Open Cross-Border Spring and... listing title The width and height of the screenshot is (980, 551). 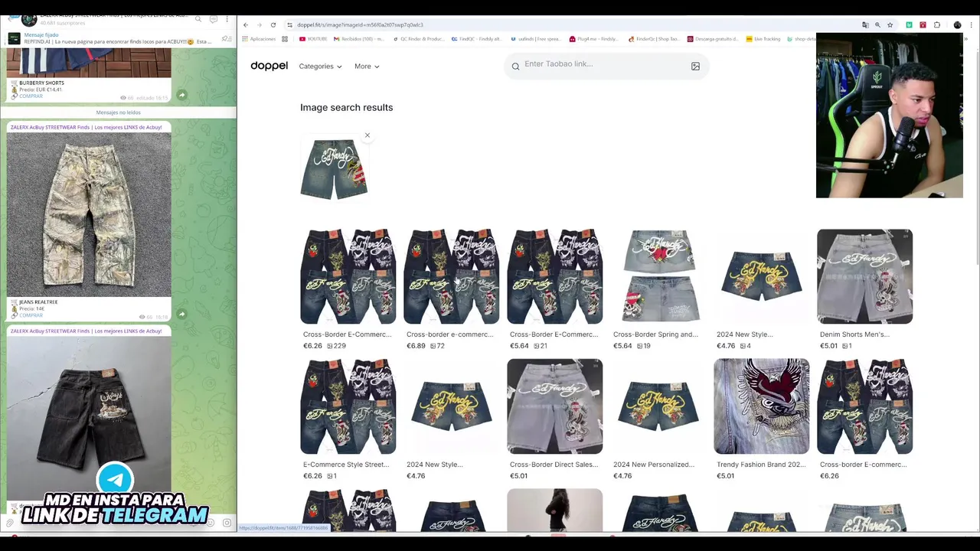coord(655,334)
